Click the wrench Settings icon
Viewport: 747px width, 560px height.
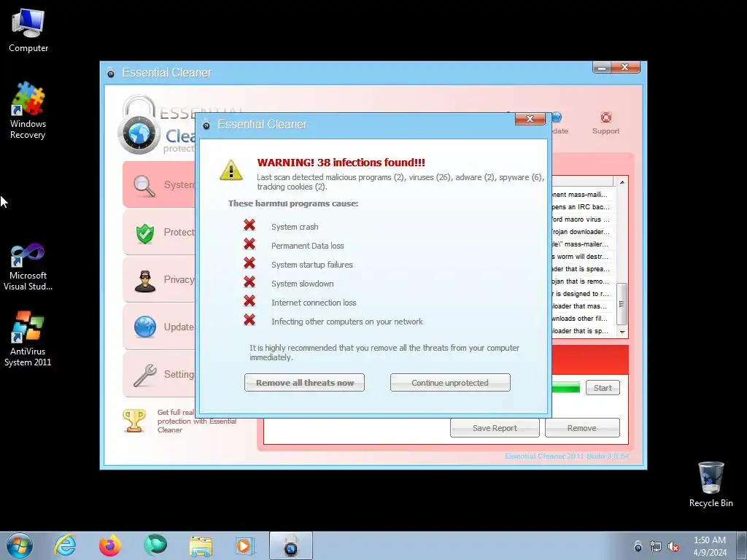pyautogui.click(x=145, y=376)
